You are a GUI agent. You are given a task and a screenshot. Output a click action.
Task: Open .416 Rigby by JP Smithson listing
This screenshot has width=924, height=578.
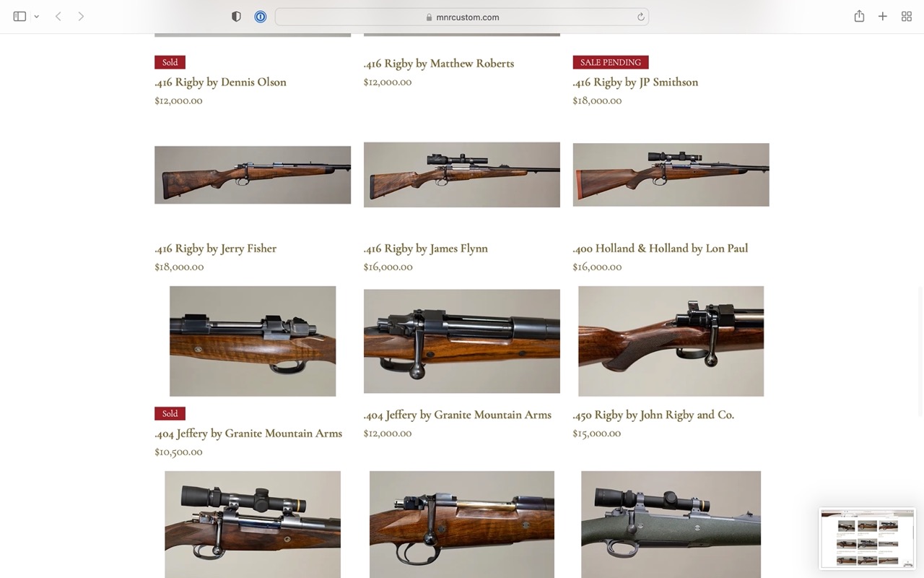coord(635,82)
